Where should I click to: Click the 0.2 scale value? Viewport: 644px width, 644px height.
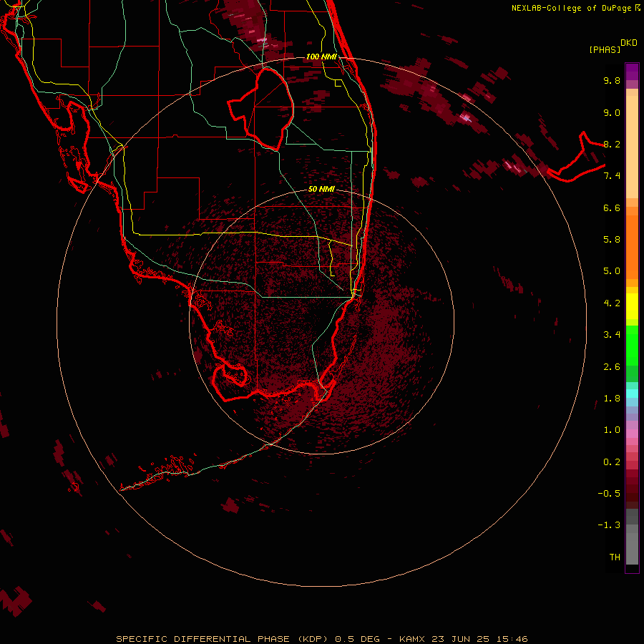pyautogui.click(x=612, y=462)
